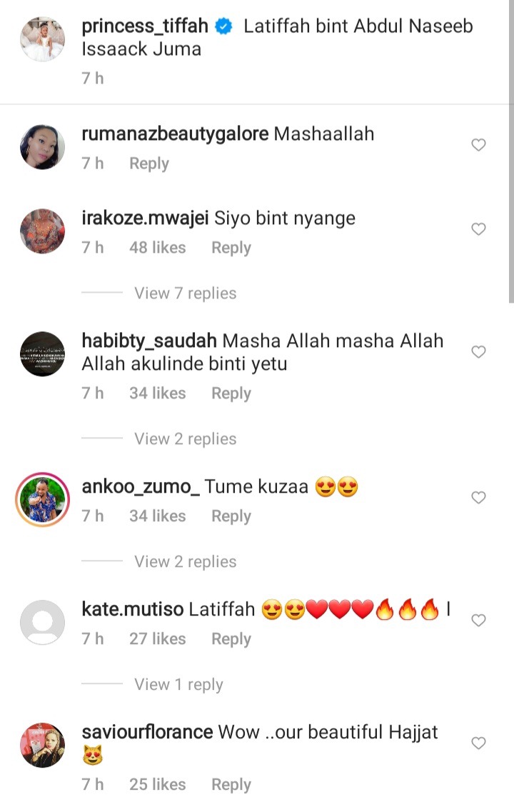Viewport: 514px width, 812px height.
Task: Like habibty_saudah's Masha Allah comment
Action: [x=478, y=351]
